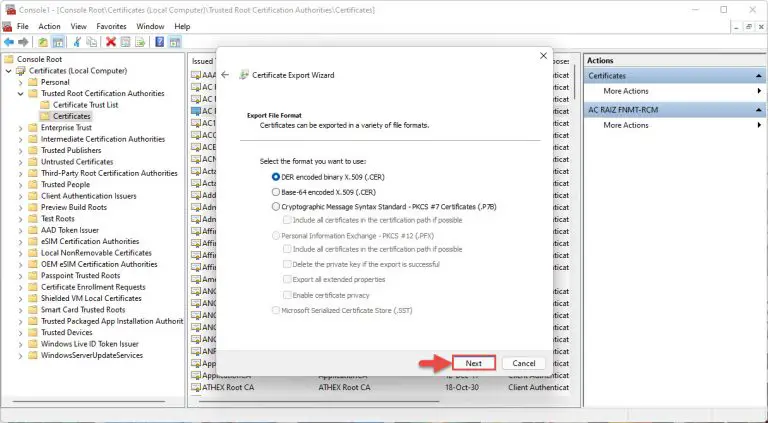Screen dimensions: 768x423
Task: Go back using the wizard's back arrow
Action: coord(226,75)
